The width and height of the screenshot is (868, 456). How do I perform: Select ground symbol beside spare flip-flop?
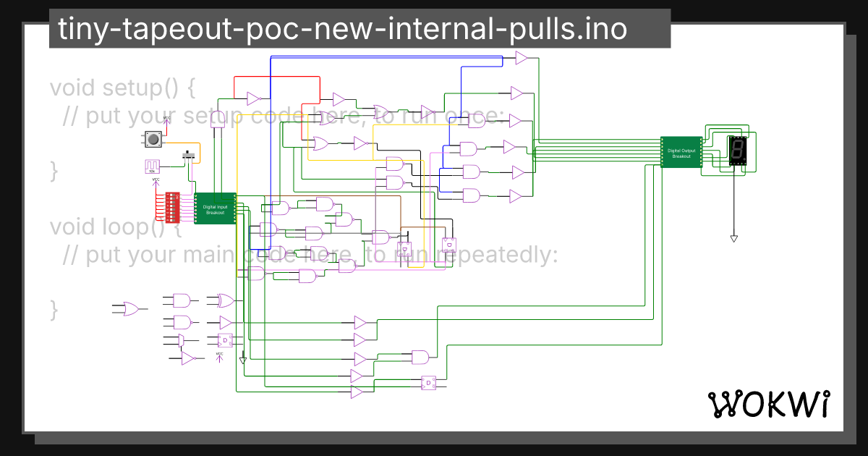click(x=242, y=359)
